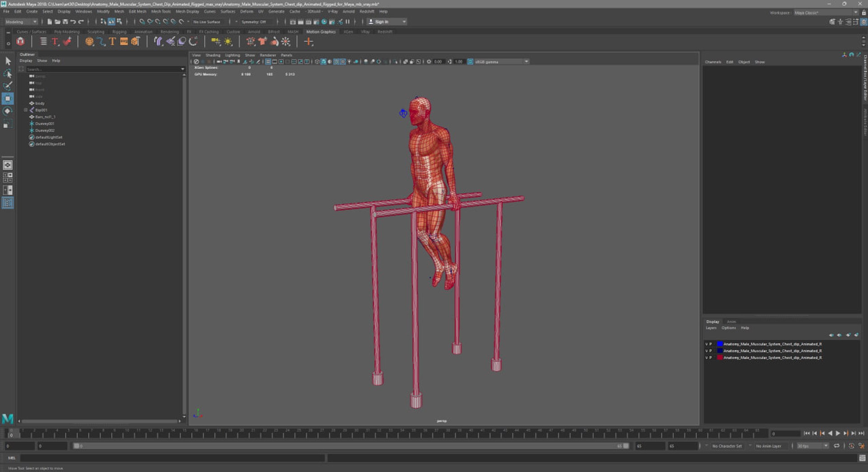Select the arrow Select tool in toolbox
Viewport: 868px width, 472px height.
pyautogui.click(x=8, y=61)
